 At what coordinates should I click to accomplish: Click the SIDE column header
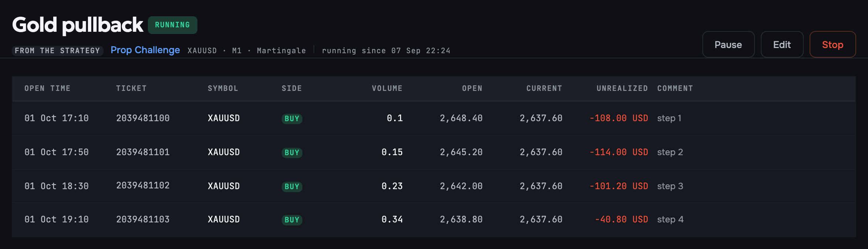point(292,88)
